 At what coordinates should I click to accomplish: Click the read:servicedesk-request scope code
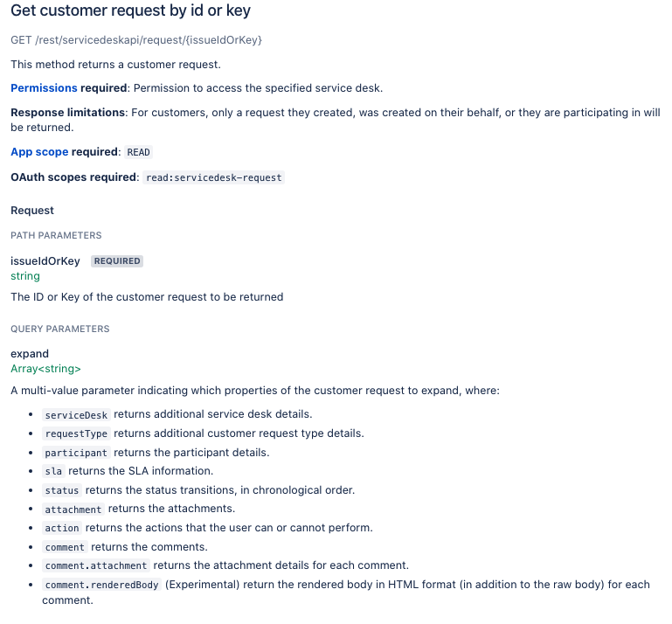214,177
